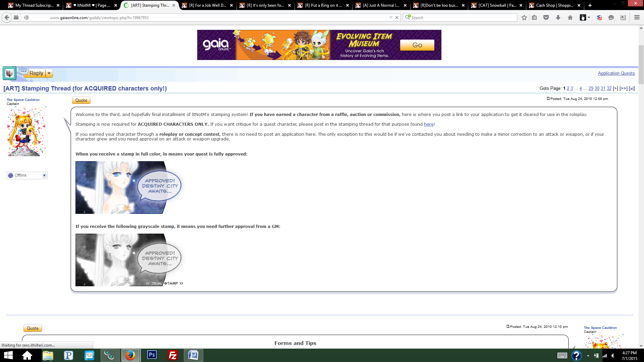This screenshot has width=644, height=362.
Task: Switch to Microsoft Word in taskbar
Action: [193, 355]
